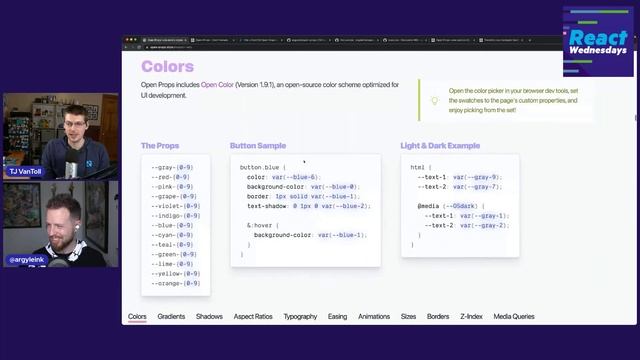Click the Button Sample heading
The image size is (640, 360).
click(258, 146)
